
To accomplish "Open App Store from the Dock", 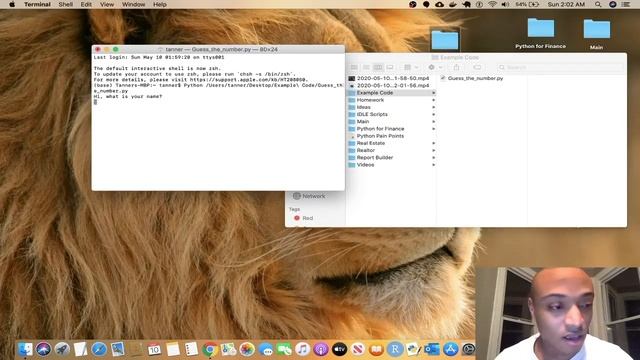I will pos(451,349).
